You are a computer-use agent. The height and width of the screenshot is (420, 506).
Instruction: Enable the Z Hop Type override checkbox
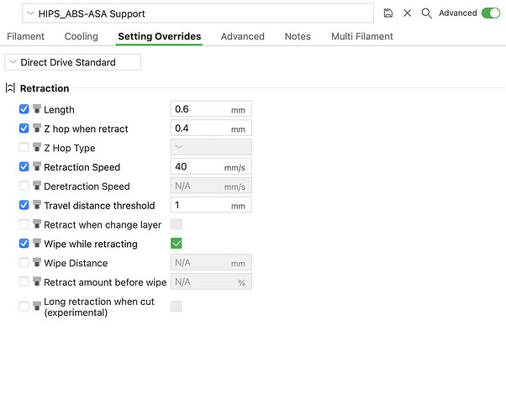pyautogui.click(x=24, y=147)
